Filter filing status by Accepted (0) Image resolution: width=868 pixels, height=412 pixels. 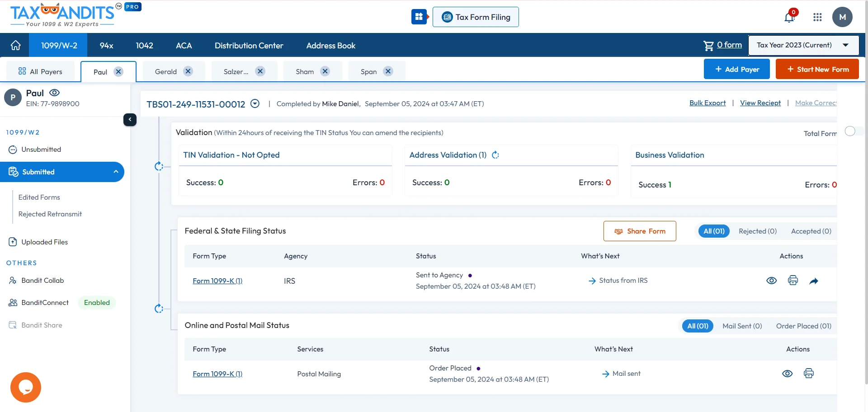pyautogui.click(x=811, y=231)
